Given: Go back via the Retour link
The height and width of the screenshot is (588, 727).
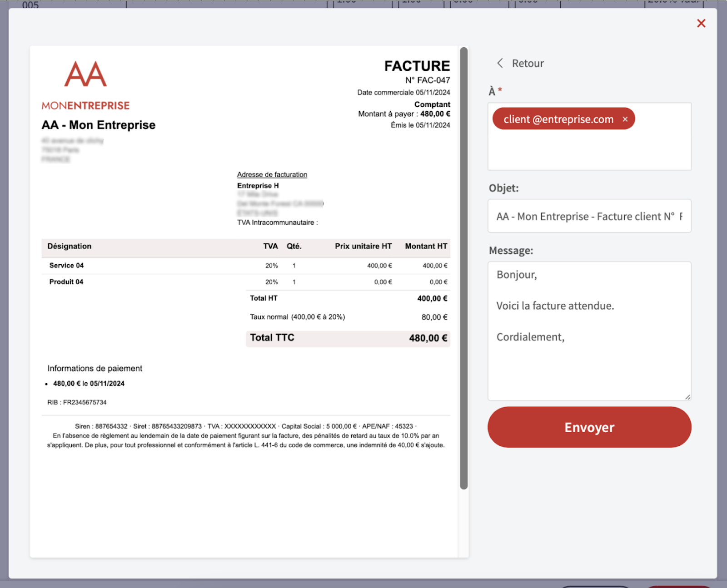Looking at the screenshot, I should [x=528, y=63].
